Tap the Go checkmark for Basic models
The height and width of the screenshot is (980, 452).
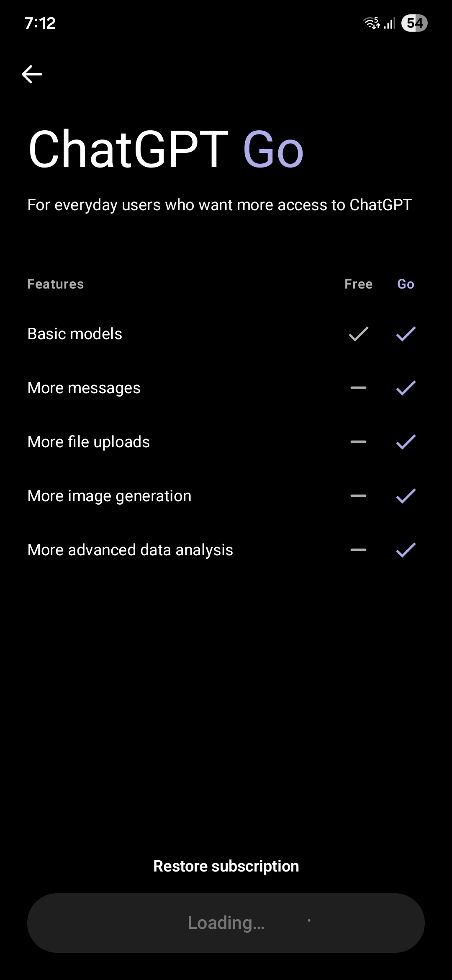click(406, 334)
